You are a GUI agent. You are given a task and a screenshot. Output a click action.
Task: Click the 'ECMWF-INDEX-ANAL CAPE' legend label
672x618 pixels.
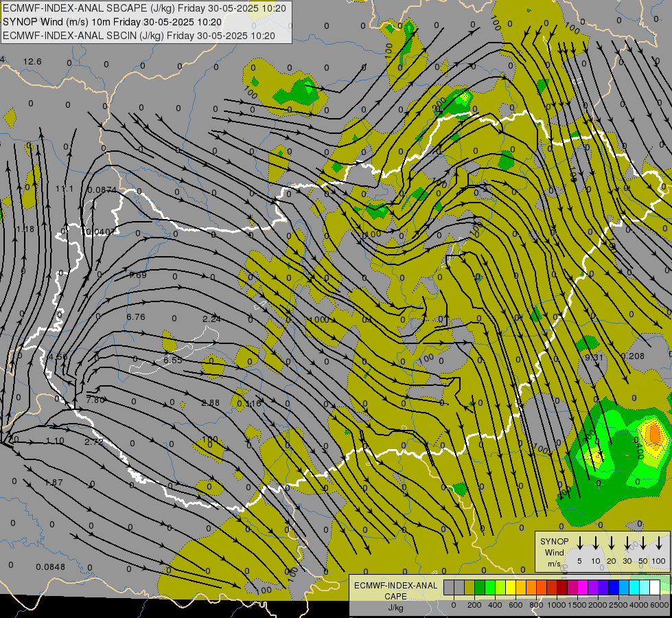pyautogui.click(x=395, y=591)
